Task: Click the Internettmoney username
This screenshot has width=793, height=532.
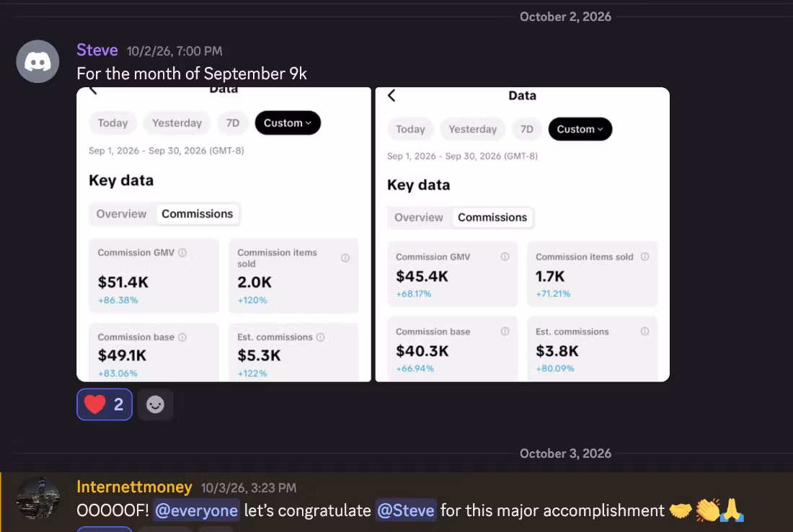Action: point(134,487)
